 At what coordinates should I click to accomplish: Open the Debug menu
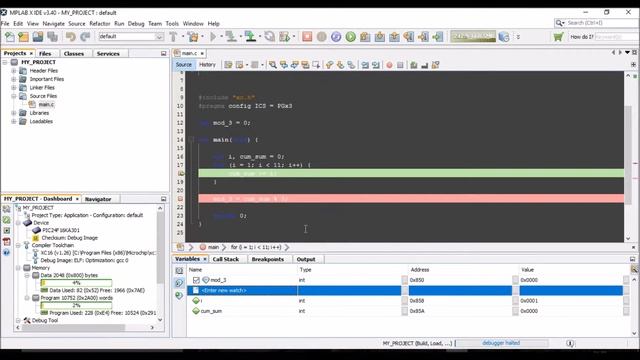pyautogui.click(x=136, y=24)
